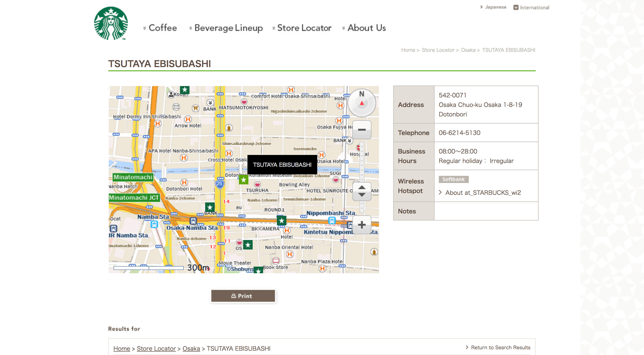Click the 542-0071 postal code text

click(453, 95)
